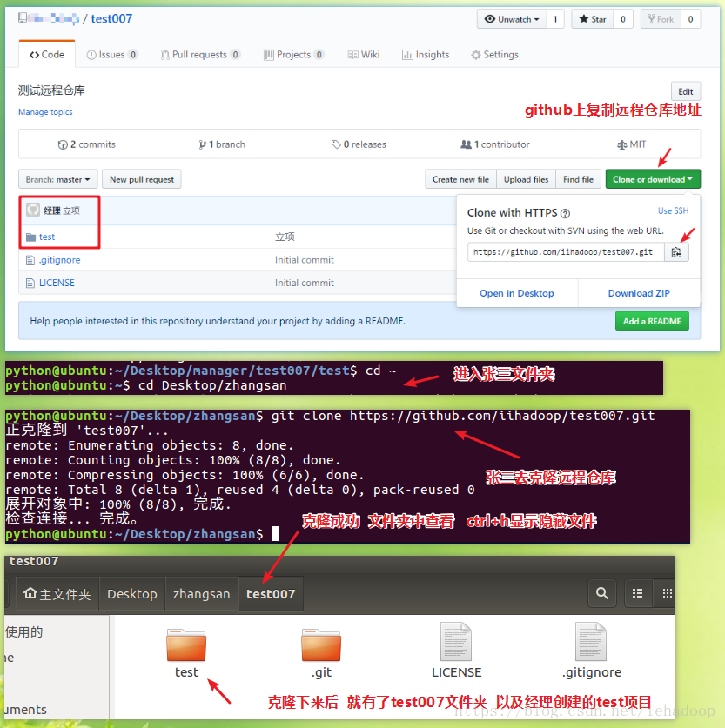Screen dimensions: 725x728
Task: View the 1 branch list
Action: point(222,144)
